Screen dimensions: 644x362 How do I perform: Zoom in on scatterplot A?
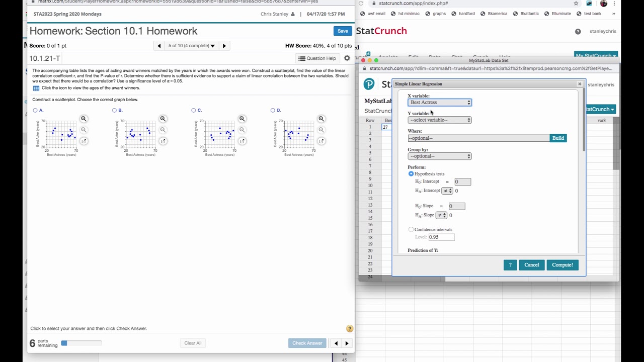click(x=84, y=119)
